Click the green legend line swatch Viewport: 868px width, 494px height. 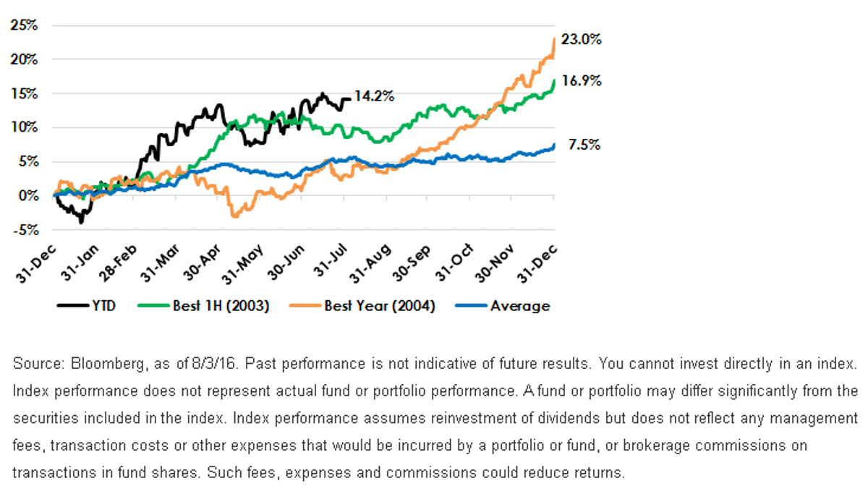157,306
